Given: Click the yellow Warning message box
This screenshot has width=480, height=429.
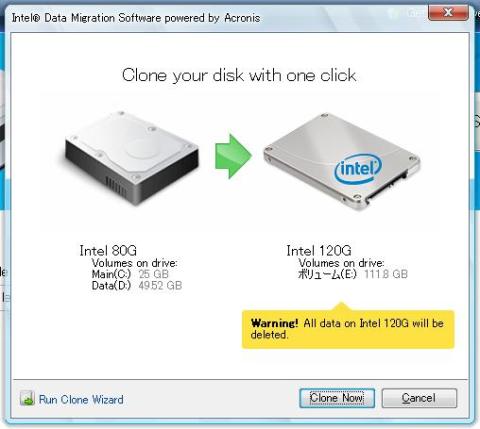Looking at the screenshot, I should pos(348,329).
